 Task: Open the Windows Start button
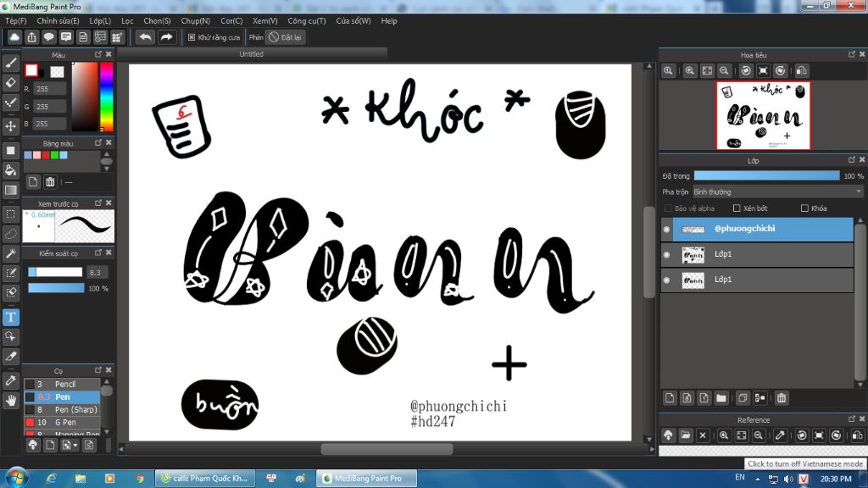click(17, 478)
